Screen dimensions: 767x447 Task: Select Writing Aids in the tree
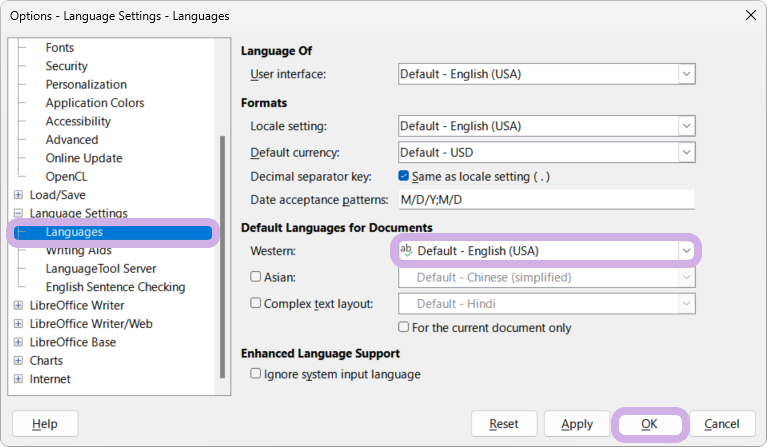(x=78, y=251)
